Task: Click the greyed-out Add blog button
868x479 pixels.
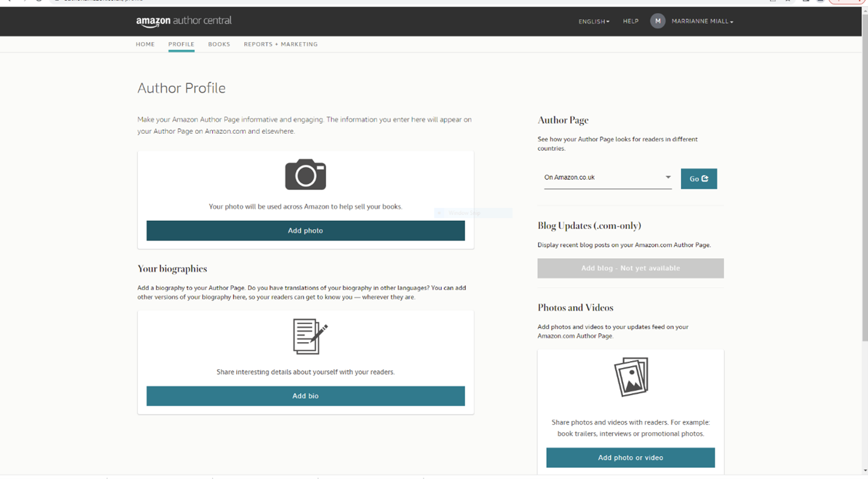Action: coord(630,268)
